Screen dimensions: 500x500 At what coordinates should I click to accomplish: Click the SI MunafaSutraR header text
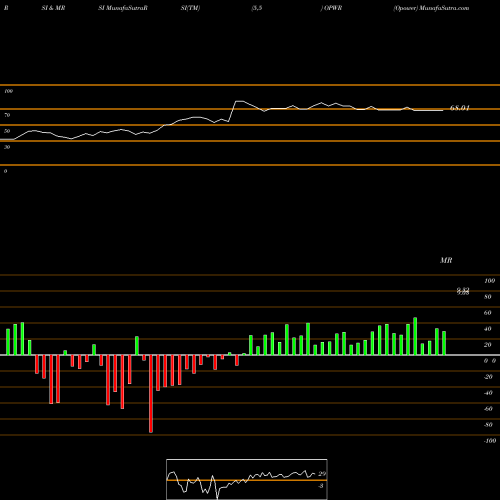[123, 8]
